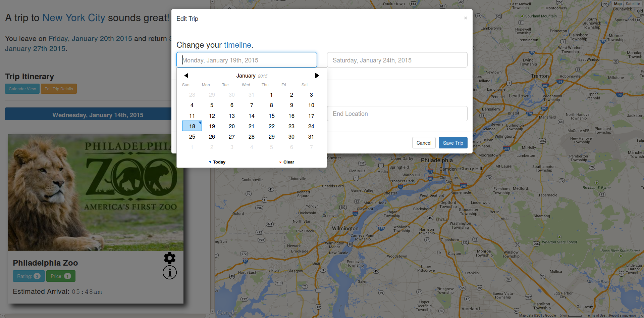Select January 24 in the calendar
This screenshot has width=644, height=318.
[x=311, y=126]
